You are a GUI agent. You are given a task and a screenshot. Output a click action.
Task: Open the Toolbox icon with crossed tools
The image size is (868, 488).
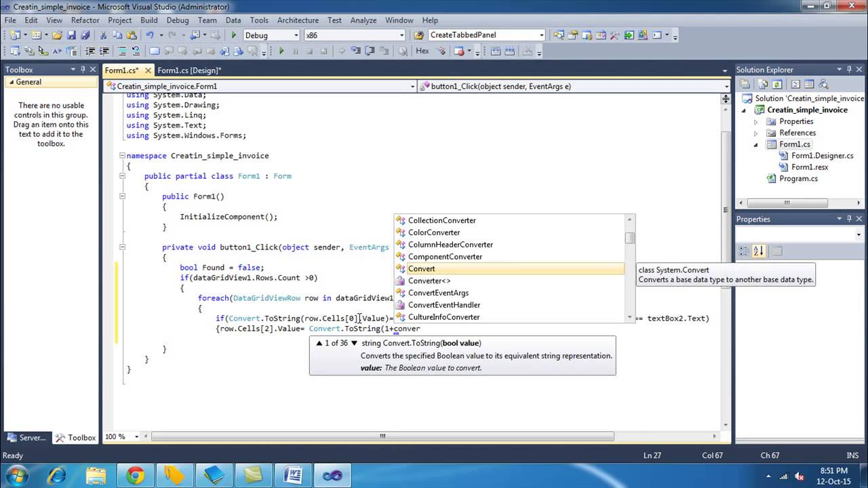coord(614,35)
